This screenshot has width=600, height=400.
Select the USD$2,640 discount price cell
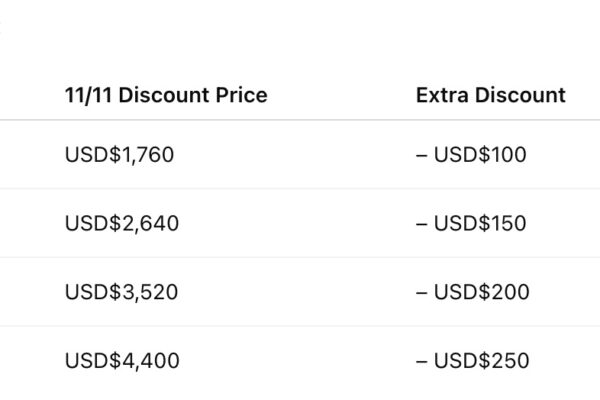[x=122, y=224]
